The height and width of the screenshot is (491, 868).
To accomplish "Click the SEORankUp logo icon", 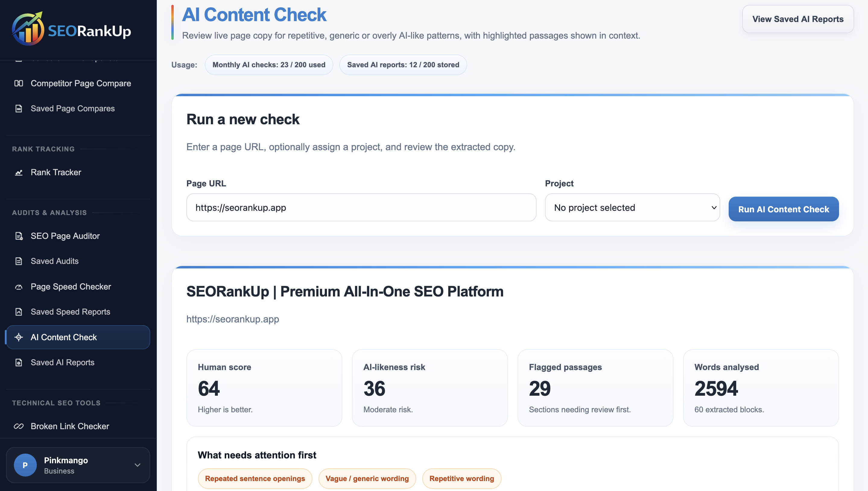I will click(x=28, y=29).
